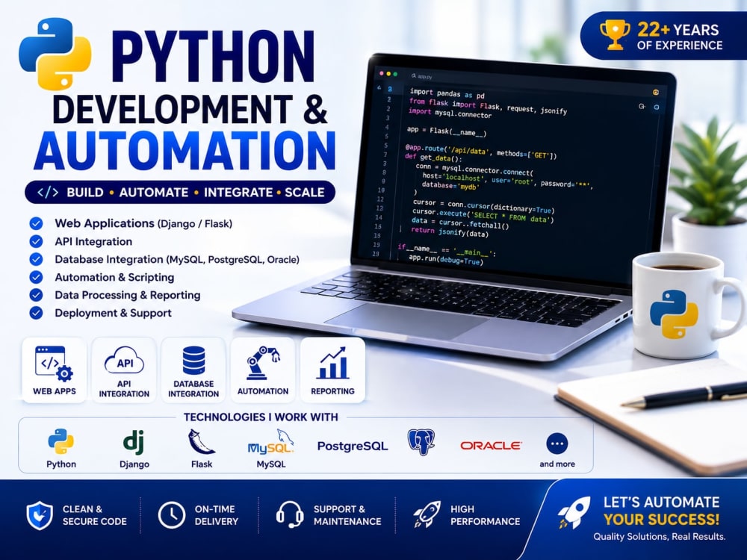Click the checkmark next to API Integration
The height and width of the screenshot is (560, 747).
36,241
